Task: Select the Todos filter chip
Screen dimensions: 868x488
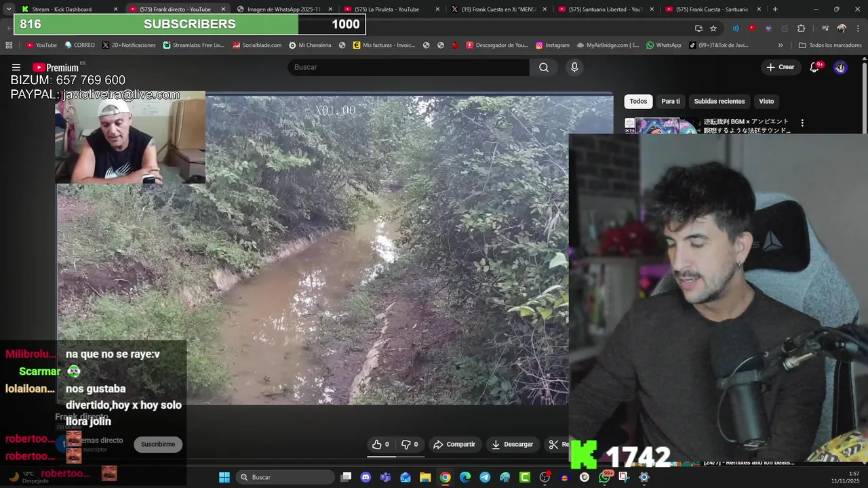Action: [638, 102]
